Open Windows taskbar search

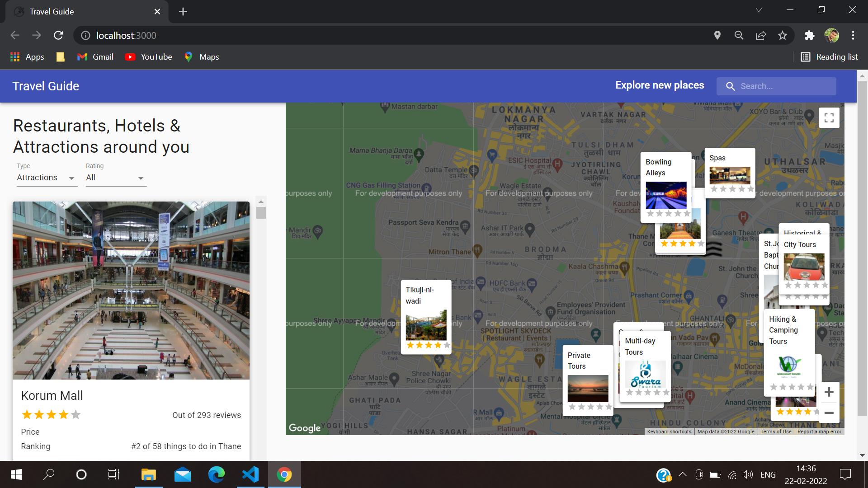49,474
